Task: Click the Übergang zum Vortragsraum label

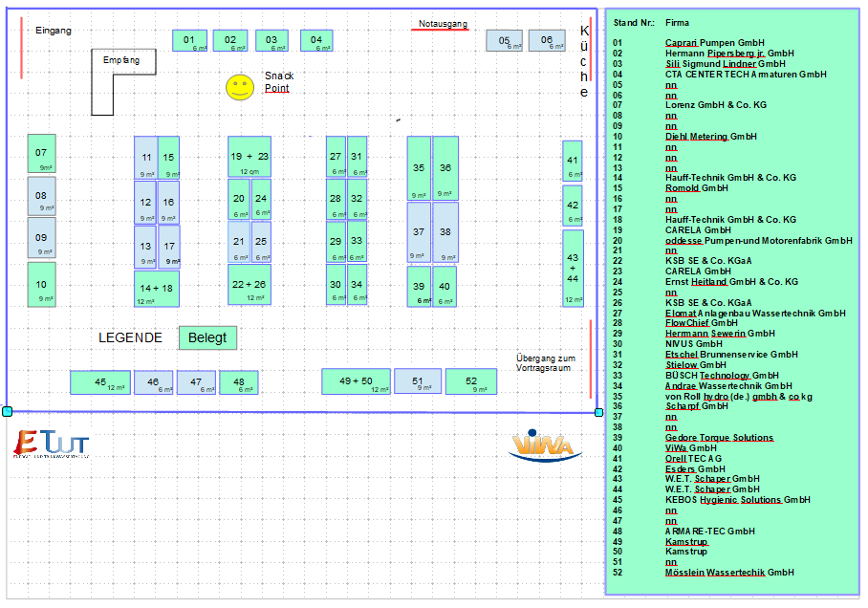Action: coord(546,363)
